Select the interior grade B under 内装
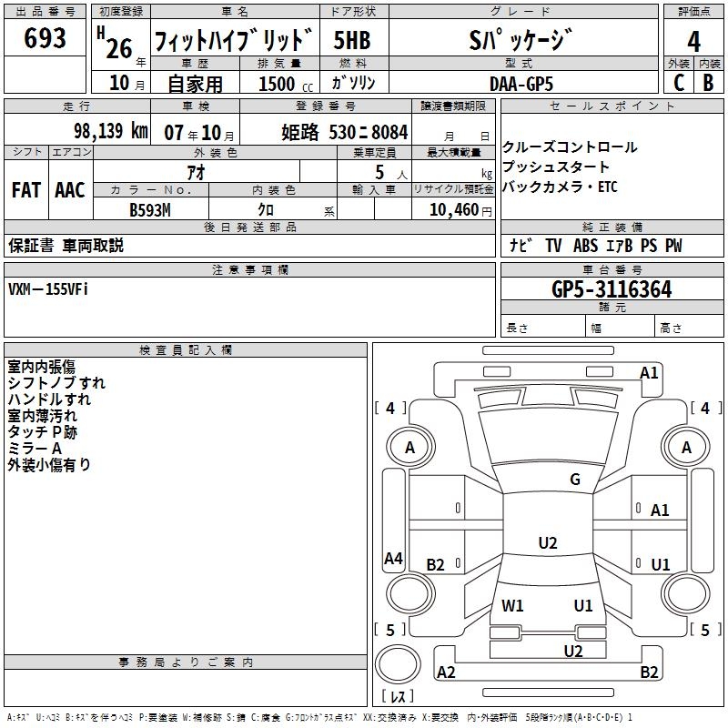The height and width of the screenshot is (728, 728). (708, 83)
